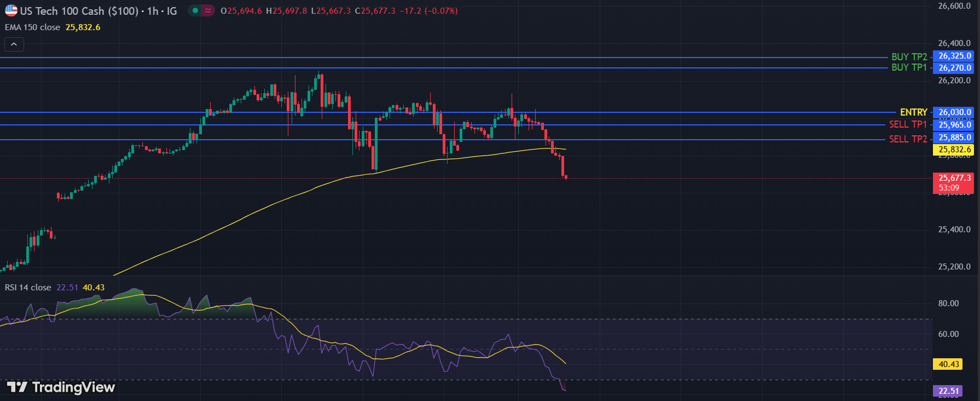Click the yellow EMA 25,832.6 price tag

click(x=954, y=150)
